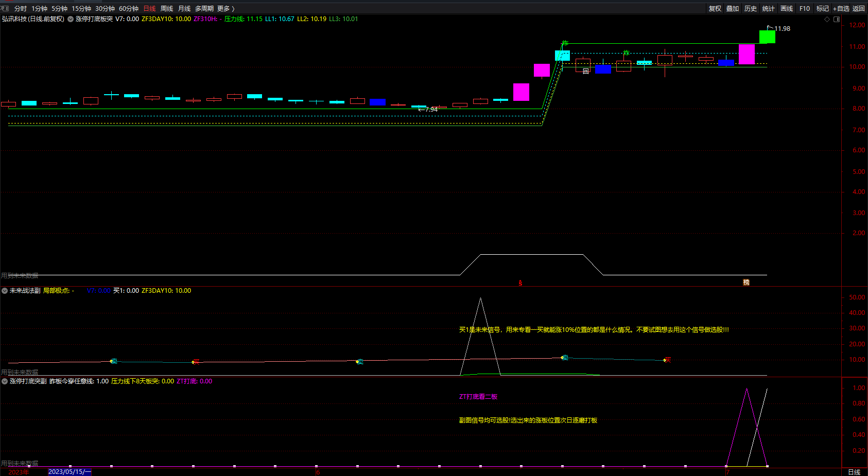This screenshot has height=476, width=868.
Task: Click the 榜 marker under the main chart
Action: click(x=746, y=282)
